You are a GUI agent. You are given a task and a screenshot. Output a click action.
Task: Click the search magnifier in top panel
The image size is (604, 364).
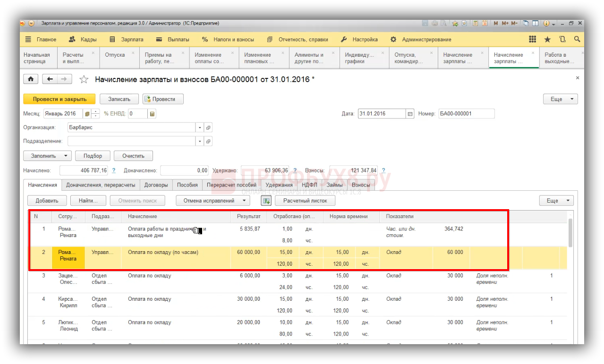coord(577,40)
